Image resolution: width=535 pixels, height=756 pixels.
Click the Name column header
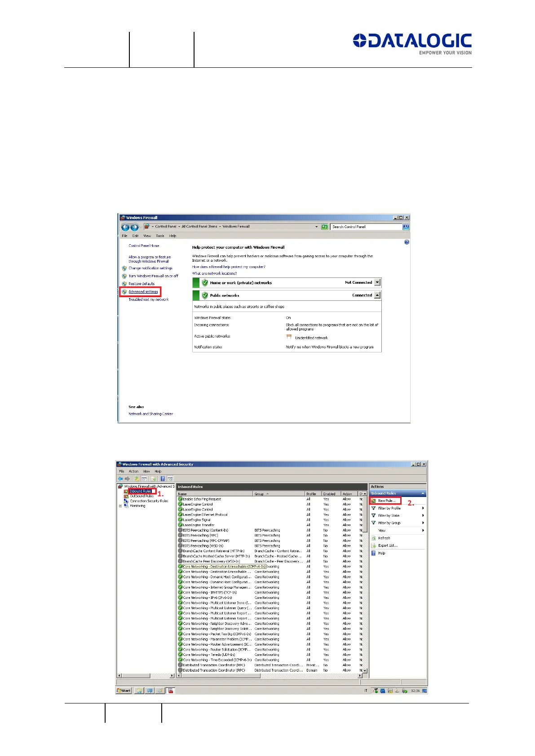coord(215,494)
